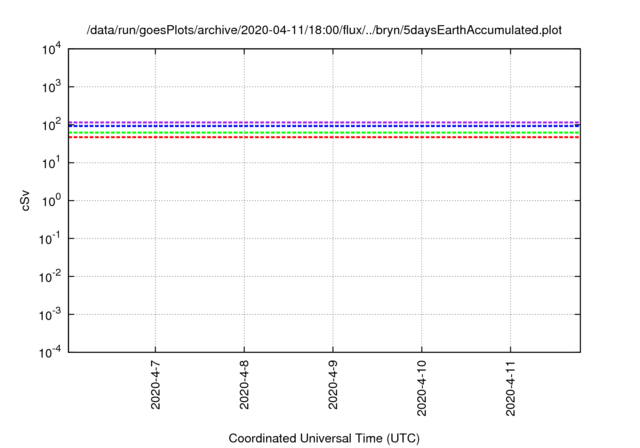640x448 pixels.
Task: Select the 2020-4-8 date tick label
Action: [x=244, y=385]
